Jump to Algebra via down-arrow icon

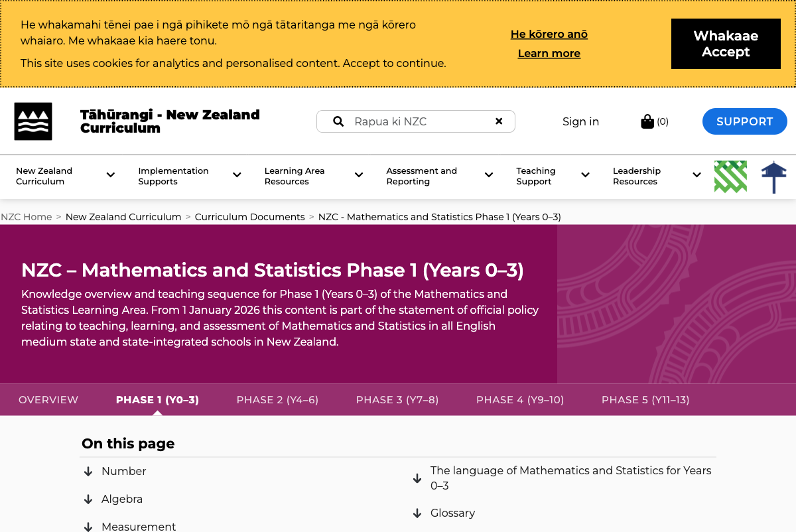pyautogui.click(x=88, y=499)
